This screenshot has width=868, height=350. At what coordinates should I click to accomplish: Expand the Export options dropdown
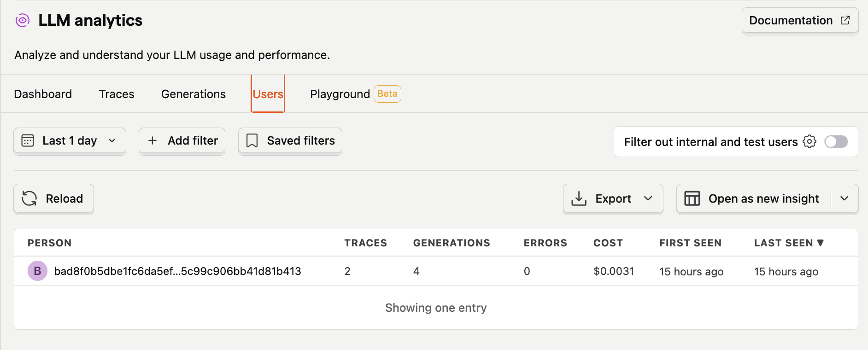click(x=648, y=198)
